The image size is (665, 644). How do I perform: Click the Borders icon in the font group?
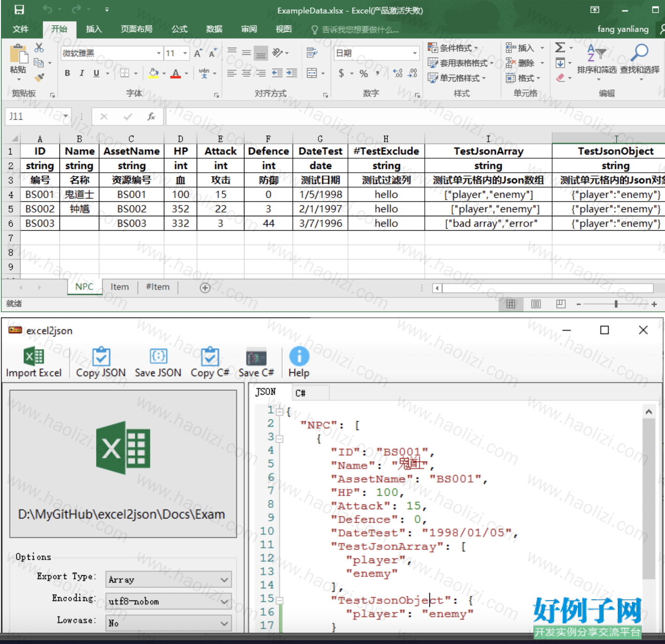coord(125,73)
